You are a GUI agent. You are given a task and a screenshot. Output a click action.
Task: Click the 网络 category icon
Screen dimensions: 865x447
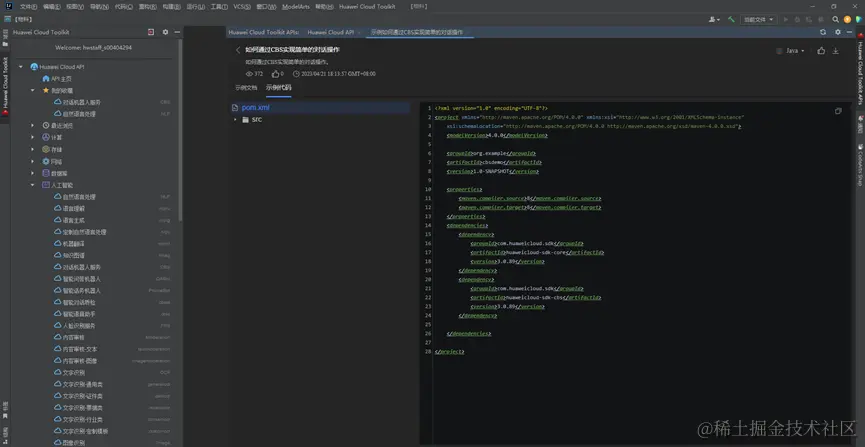[x=46, y=161]
